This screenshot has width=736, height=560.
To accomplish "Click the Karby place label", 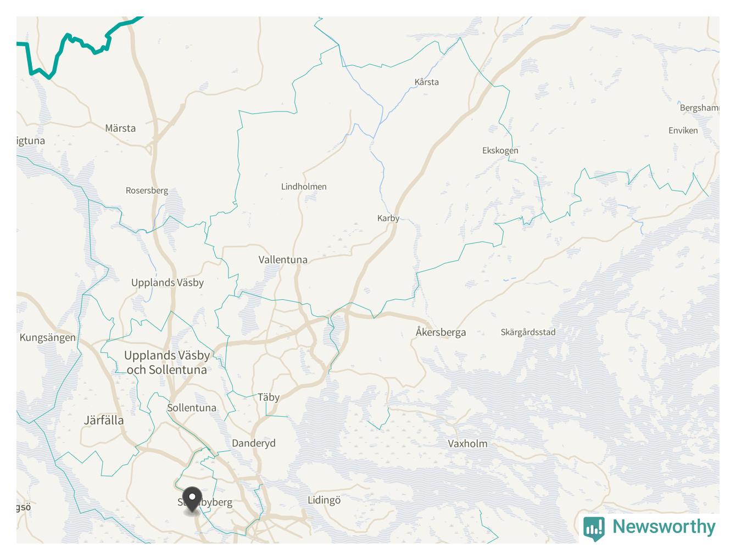I will [388, 218].
